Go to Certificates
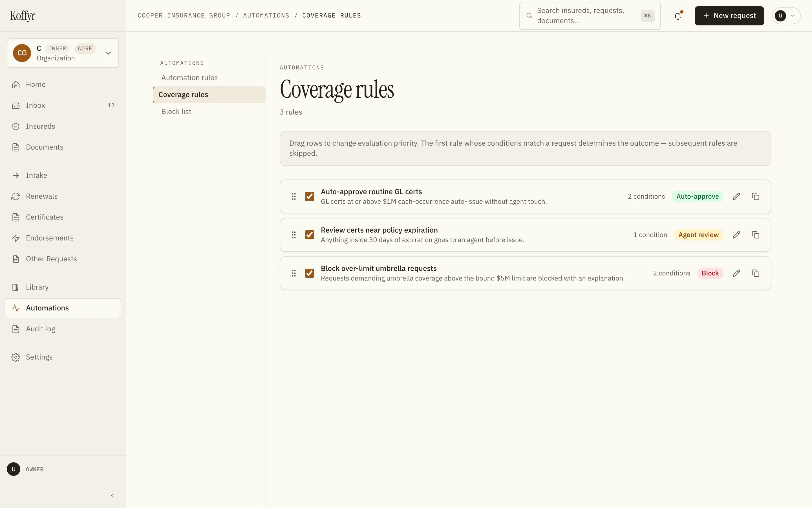The image size is (812, 508). point(63,217)
